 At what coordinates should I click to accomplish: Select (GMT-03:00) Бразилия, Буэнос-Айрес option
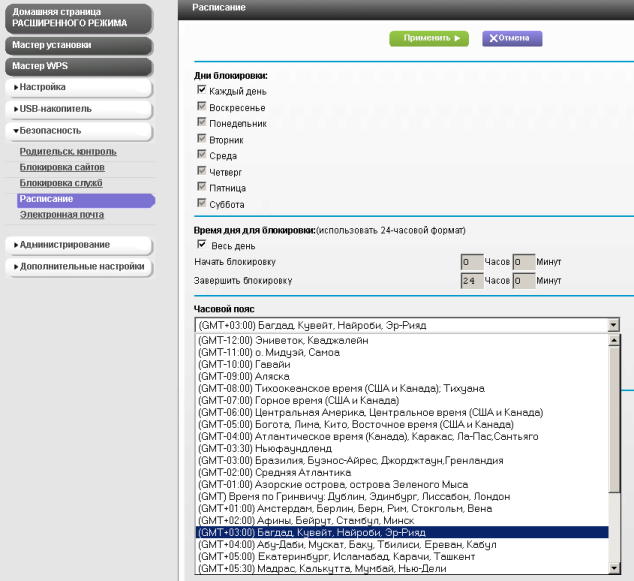[x=402, y=461]
